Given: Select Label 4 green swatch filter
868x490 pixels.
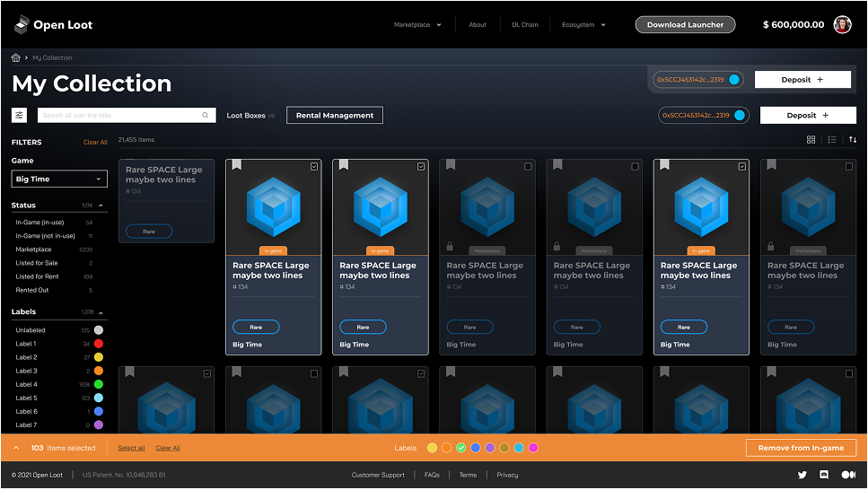Looking at the screenshot, I should point(99,384).
